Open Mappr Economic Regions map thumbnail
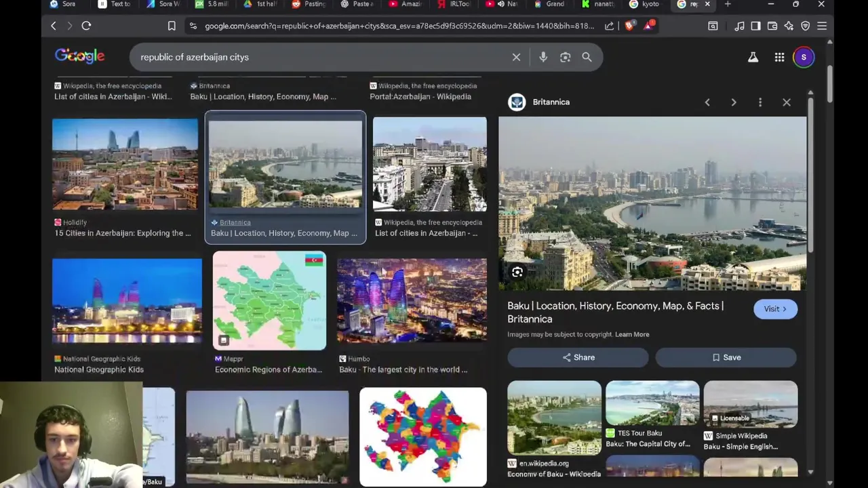868x488 pixels. (x=269, y=301)
